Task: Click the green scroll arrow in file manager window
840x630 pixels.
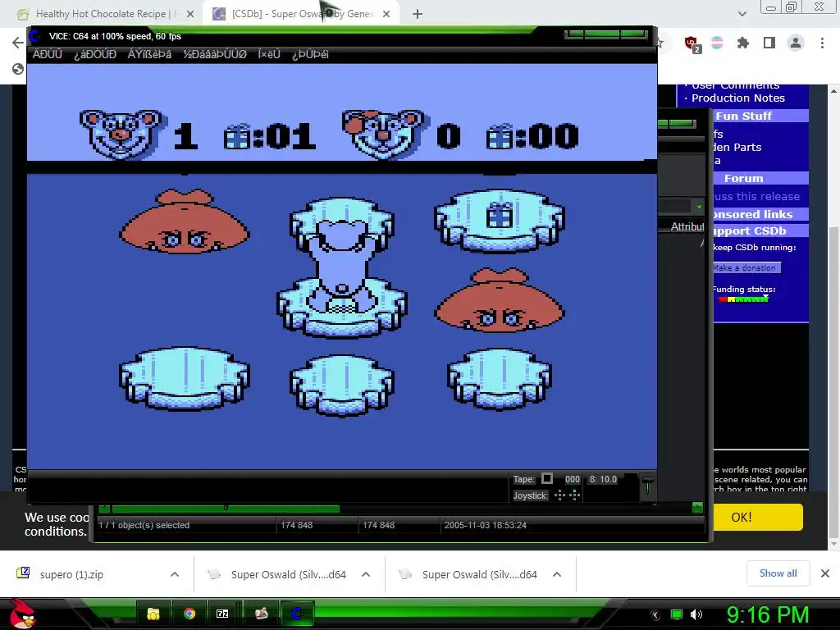Action: (x=697, y=507)
